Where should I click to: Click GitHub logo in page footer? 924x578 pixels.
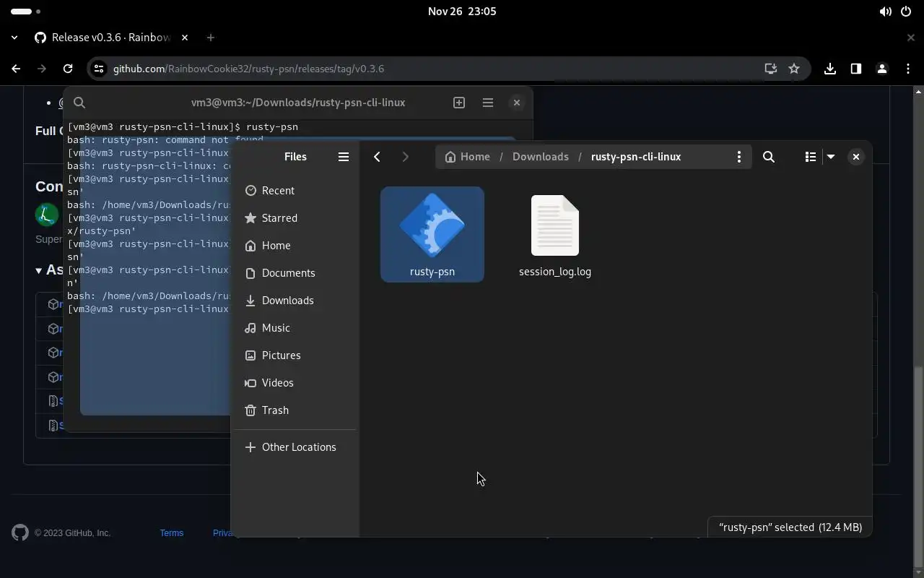20,533
